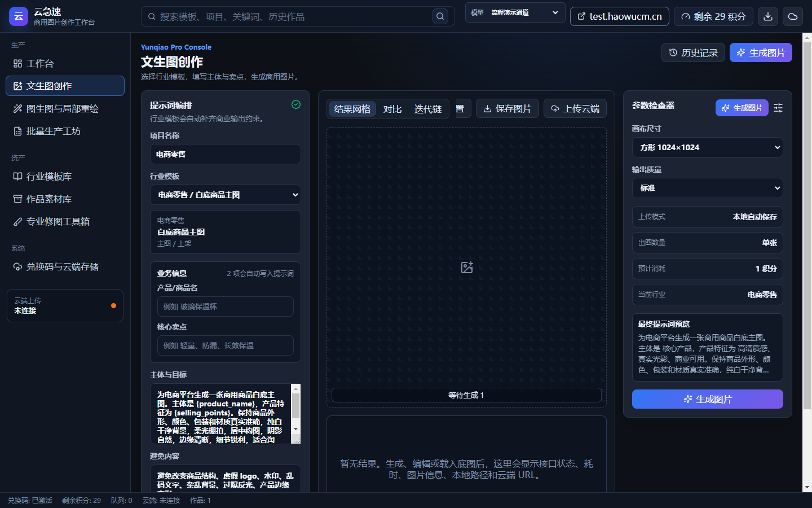Click the settings sliders icon in 参数检查器
Viewport: 812px width, 508px height.
coord(778,108)
